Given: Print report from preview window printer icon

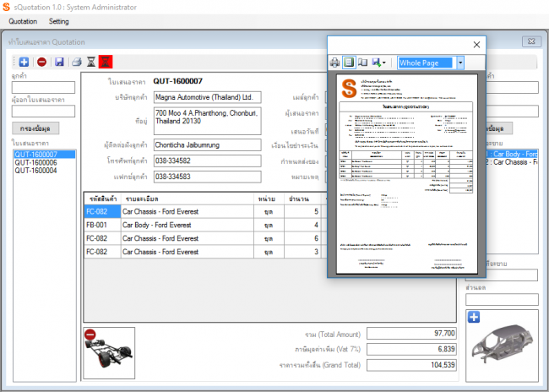Looking at the screenshot, I should 334,63.
